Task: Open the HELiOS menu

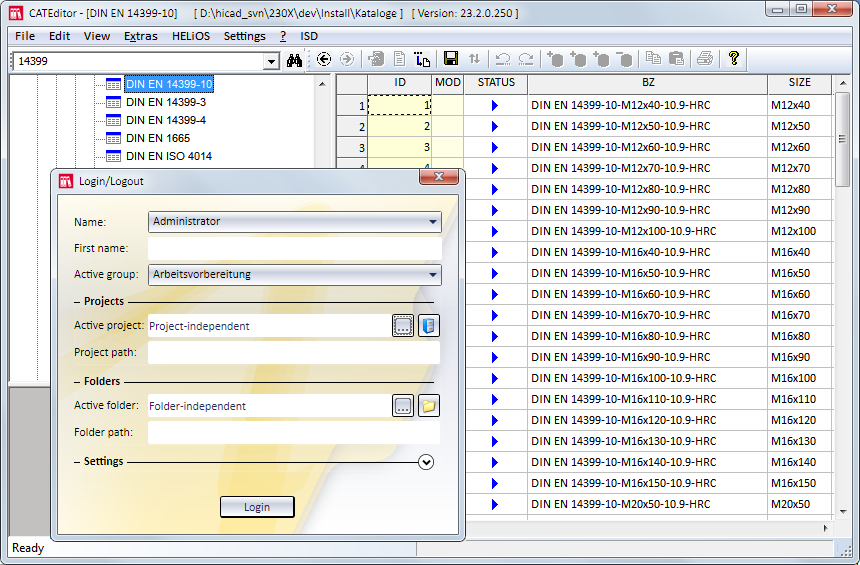Action: click(x=191, y=36)
